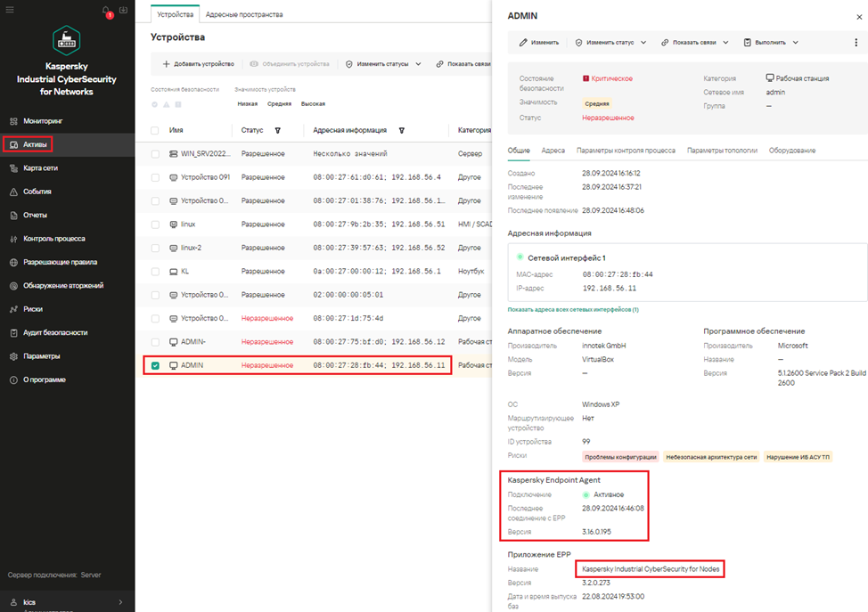Toggle the warning triangle security state filter
This screenshot has height=612, width=868.
[x=166, y=104]
